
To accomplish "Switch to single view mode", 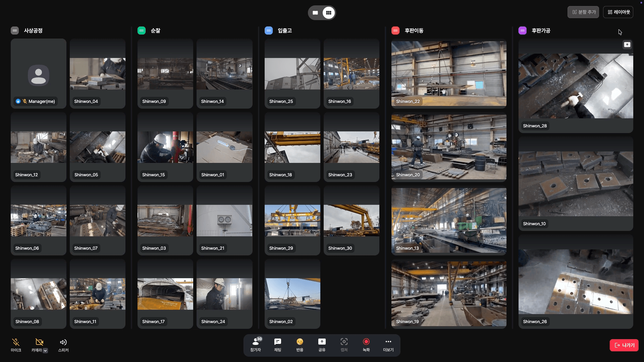I will click(x=315, y=13).
